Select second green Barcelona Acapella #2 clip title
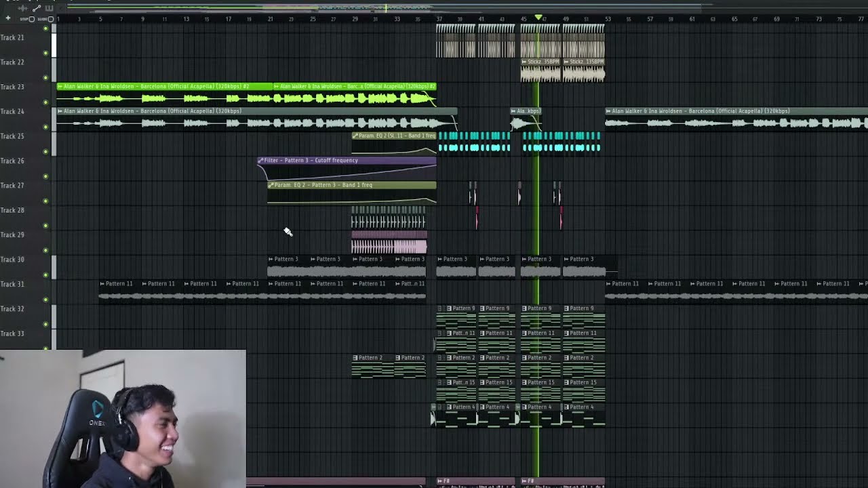 pos(355,87)
